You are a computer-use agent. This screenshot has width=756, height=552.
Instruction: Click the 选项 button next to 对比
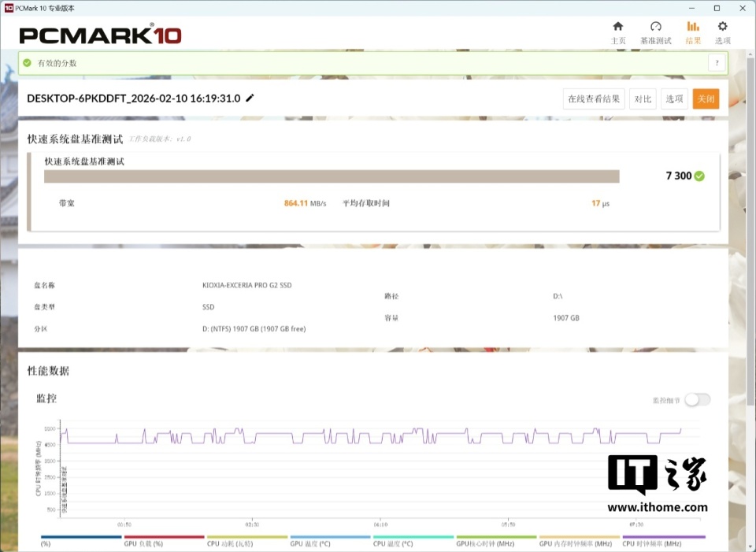click(x=674, y=99)
